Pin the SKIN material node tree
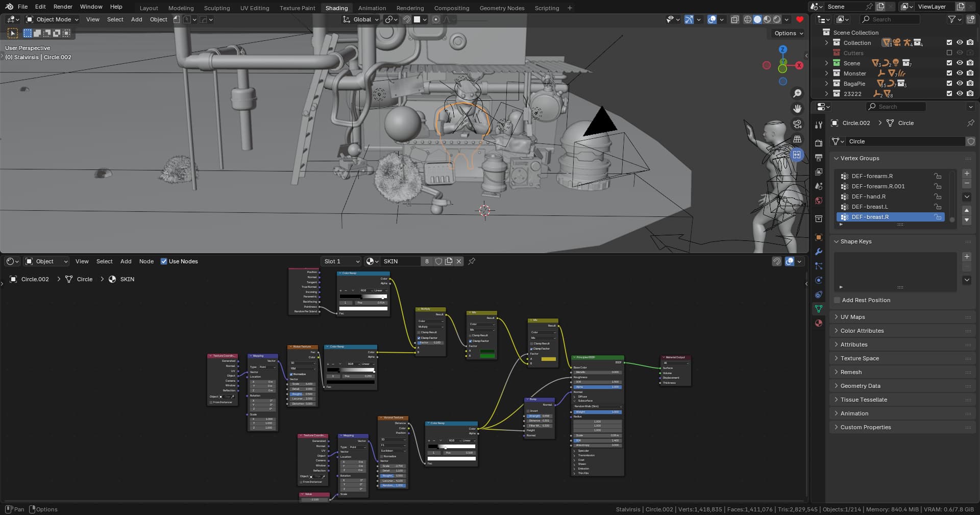This screenshot has width=980, height=515. pos(472,261)
